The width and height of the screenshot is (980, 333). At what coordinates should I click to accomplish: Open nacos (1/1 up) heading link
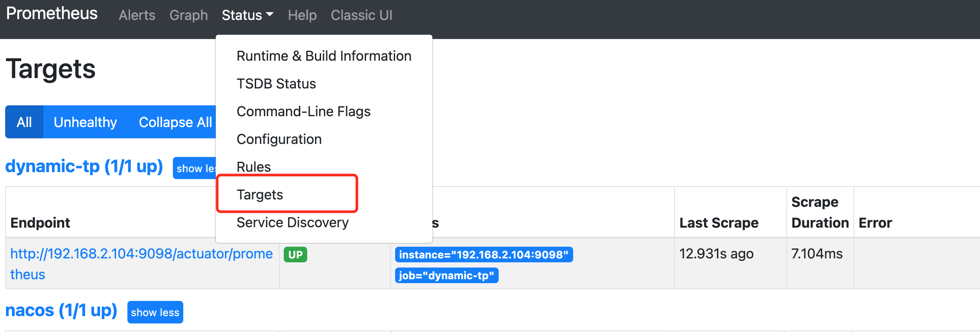(x=61, y=310)
